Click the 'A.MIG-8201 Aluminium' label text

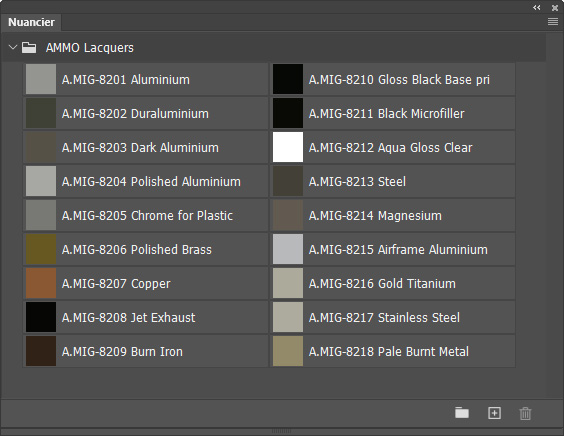click(126, 80)
